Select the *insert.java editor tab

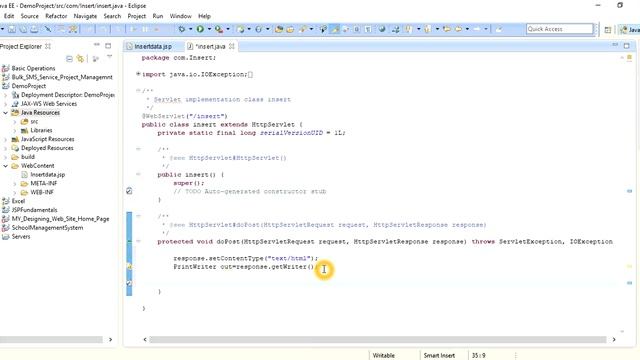(x=210, y=47)
